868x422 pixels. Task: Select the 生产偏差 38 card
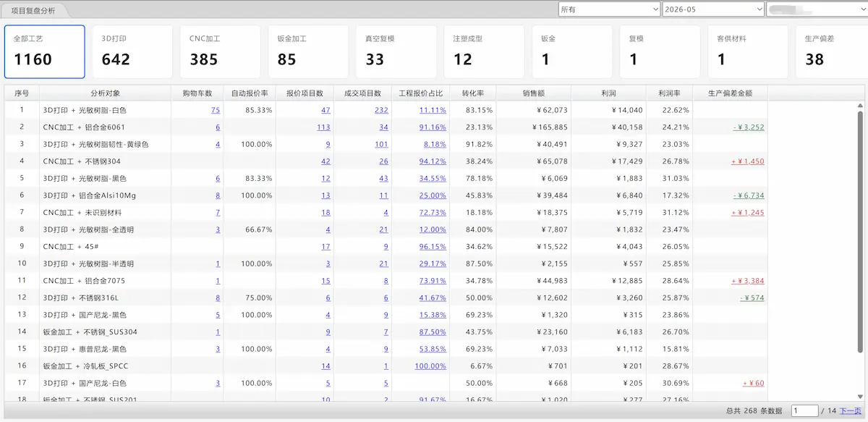point(832,52)
